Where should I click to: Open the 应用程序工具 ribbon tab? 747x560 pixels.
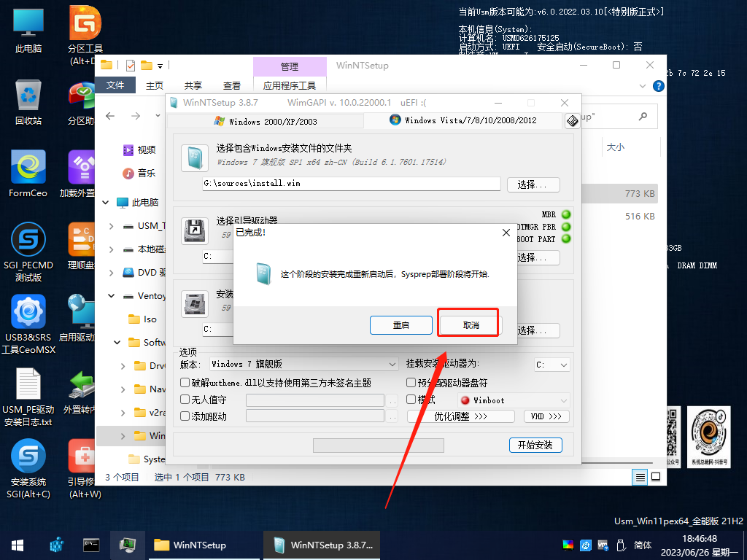click(x=290, y=86)
